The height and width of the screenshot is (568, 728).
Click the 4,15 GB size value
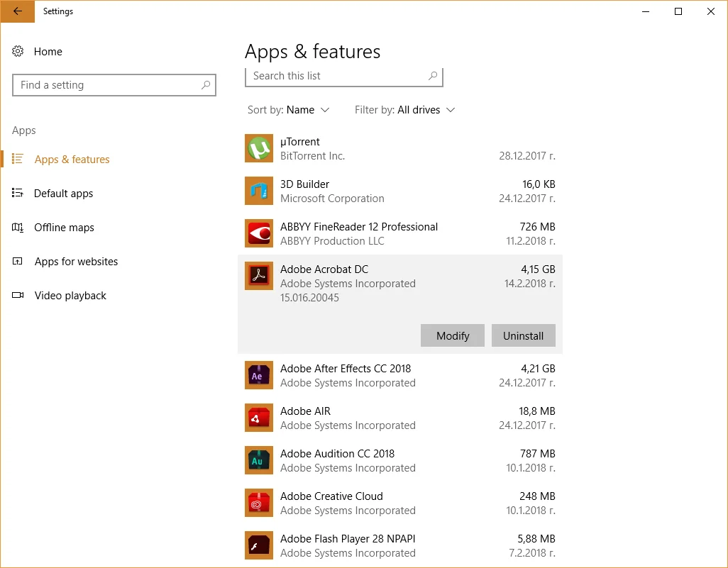tap(538, 269)
